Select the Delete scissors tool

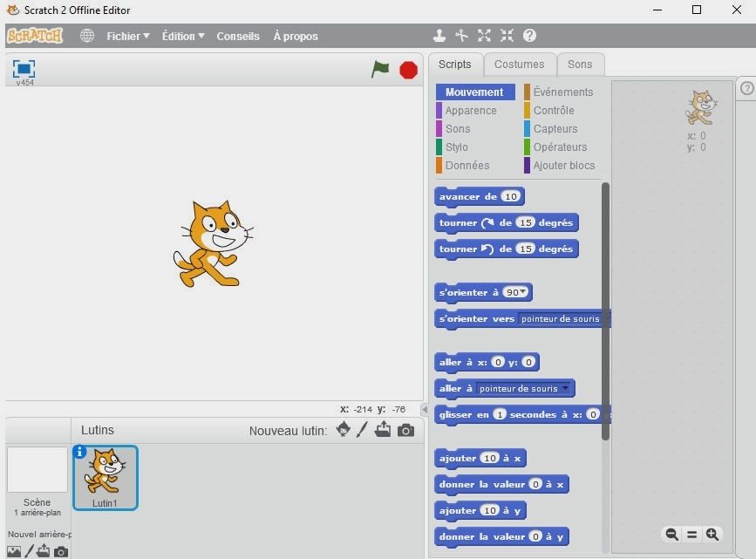(461, 35)
